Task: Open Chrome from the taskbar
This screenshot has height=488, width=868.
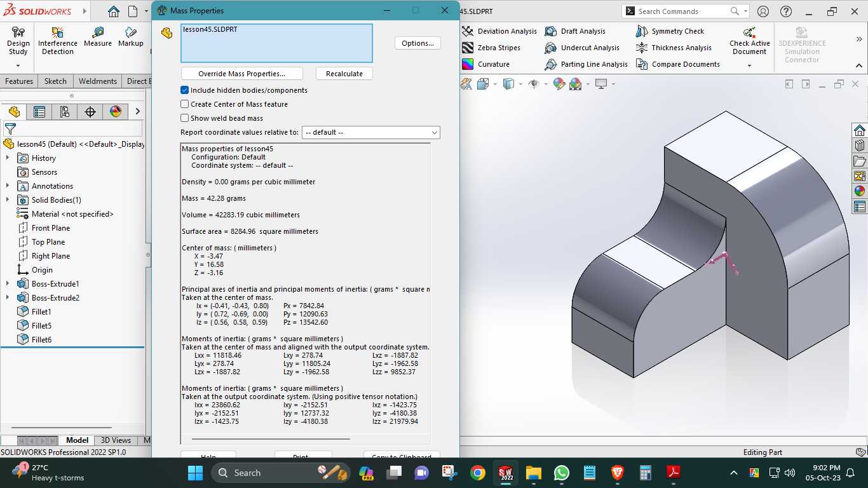Action: coord(478,473)
